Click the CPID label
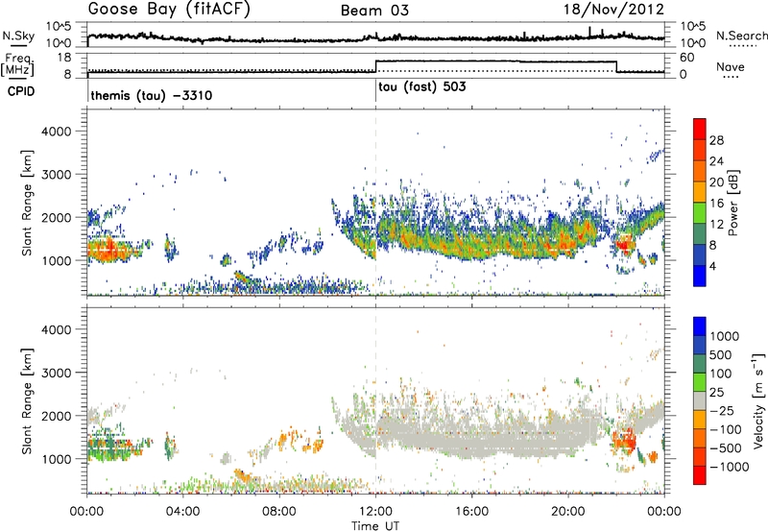The height and width of the screenshot is (532, 768). click(x=21, y=91)
